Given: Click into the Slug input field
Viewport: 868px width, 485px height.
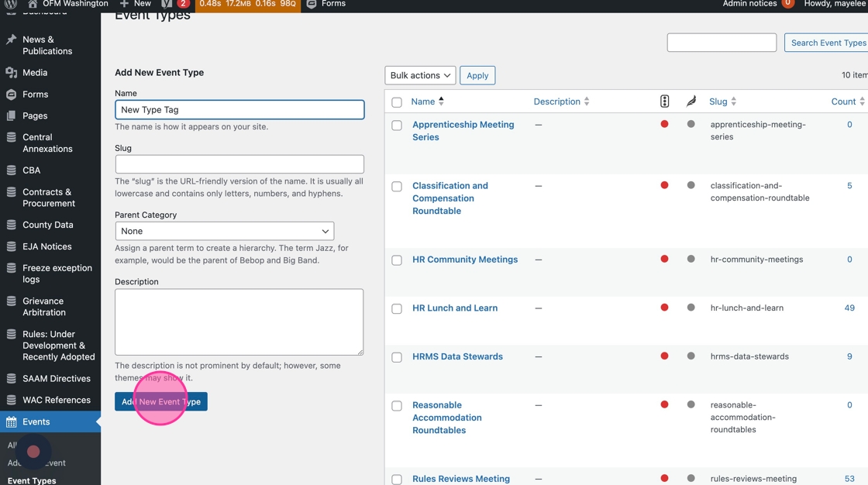Looking at the screenshot, I should coord(239,164).
